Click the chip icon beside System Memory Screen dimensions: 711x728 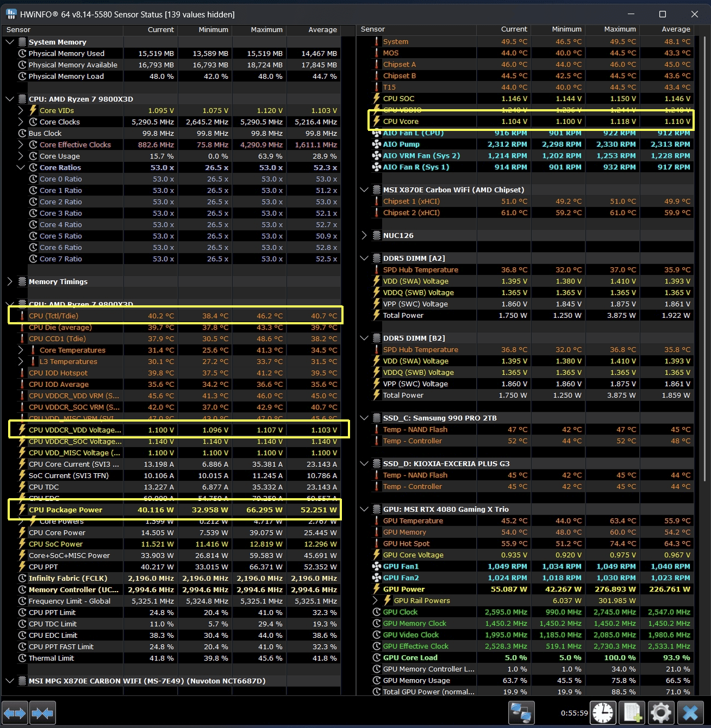[22, 42]
